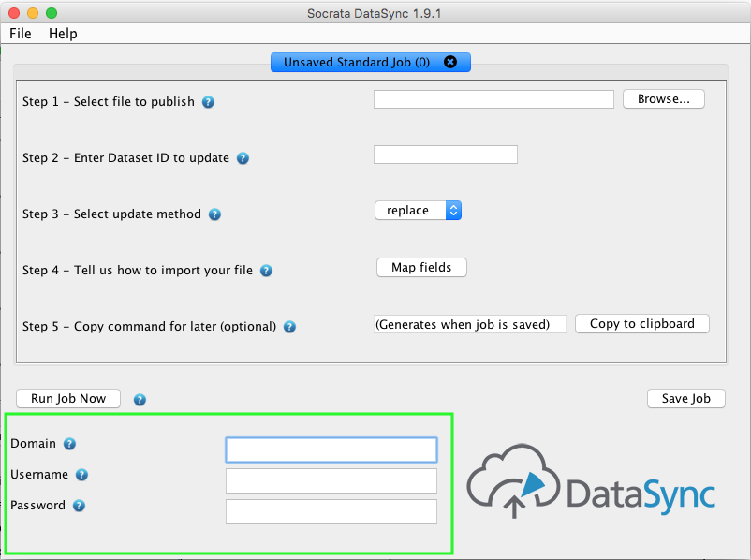
Task: Click the yellow minimize window button
Action: 33,13
